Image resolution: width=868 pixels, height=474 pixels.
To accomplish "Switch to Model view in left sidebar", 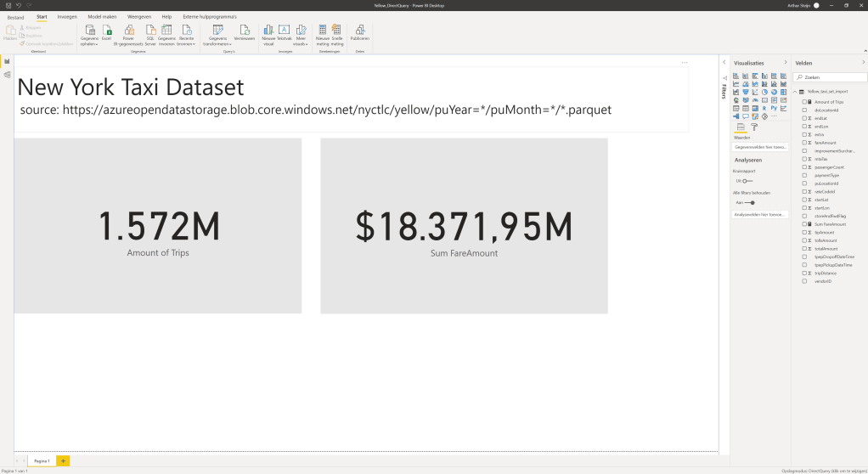I will (x=7, y=75).
